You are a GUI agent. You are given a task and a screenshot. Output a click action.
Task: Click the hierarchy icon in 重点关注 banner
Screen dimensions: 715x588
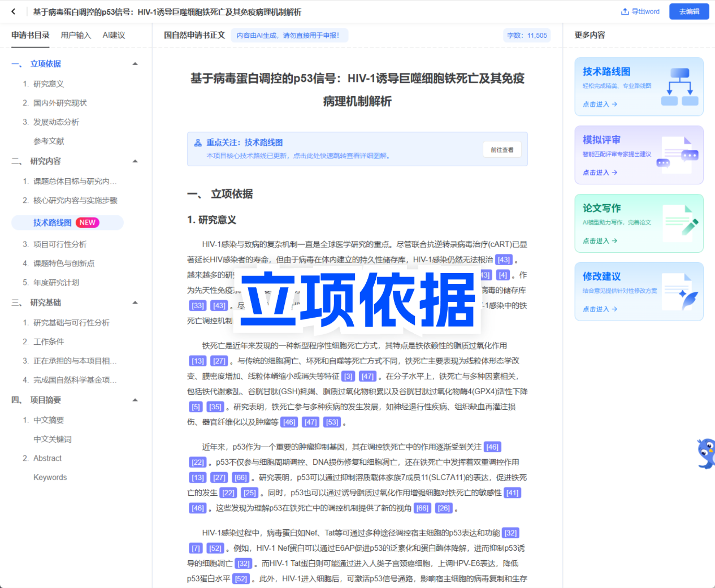tap(198, 143)
